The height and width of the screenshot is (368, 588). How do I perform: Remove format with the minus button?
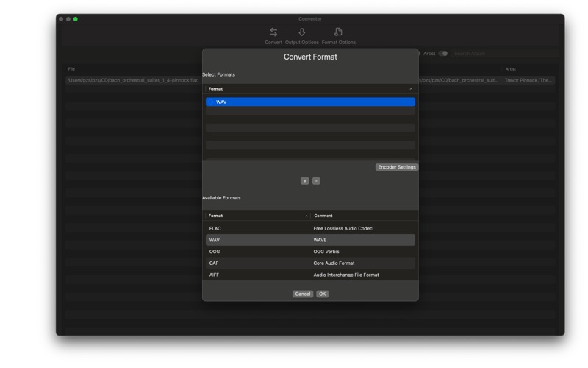[x=316, y=181]
